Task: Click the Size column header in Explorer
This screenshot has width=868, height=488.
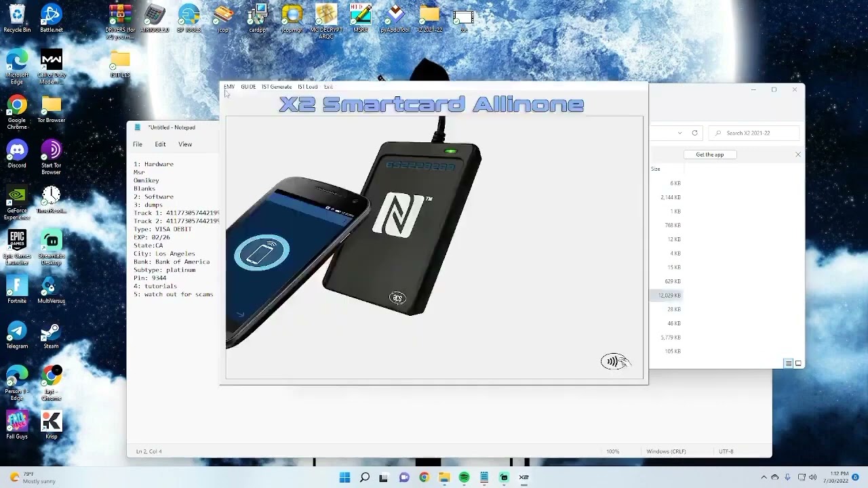Action: point(656,169)
